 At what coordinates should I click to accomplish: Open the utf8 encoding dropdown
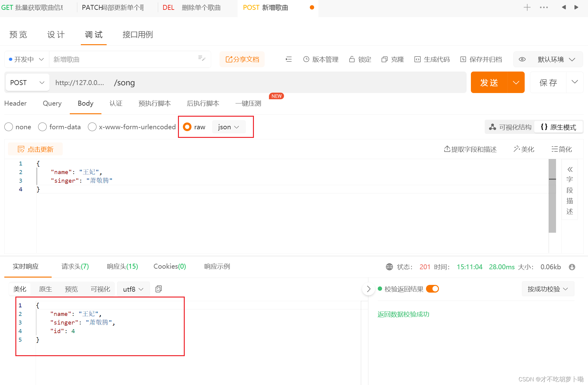click(133, 289)
